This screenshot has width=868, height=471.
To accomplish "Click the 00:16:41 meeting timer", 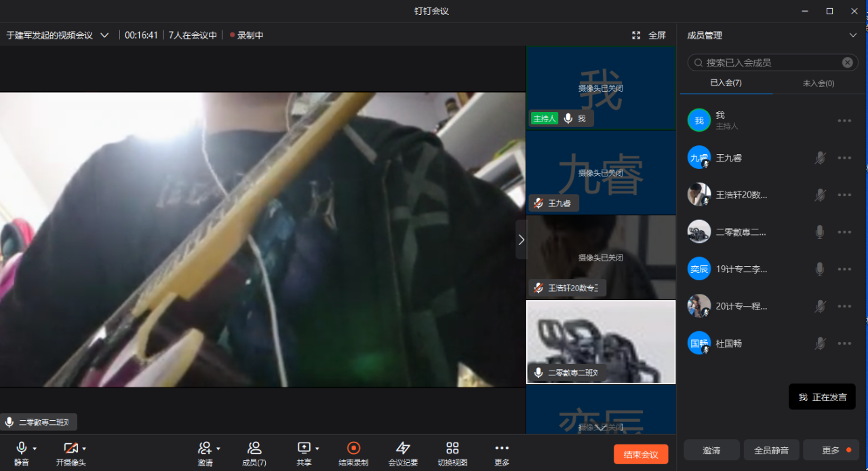I will click(x=141, y=35).
